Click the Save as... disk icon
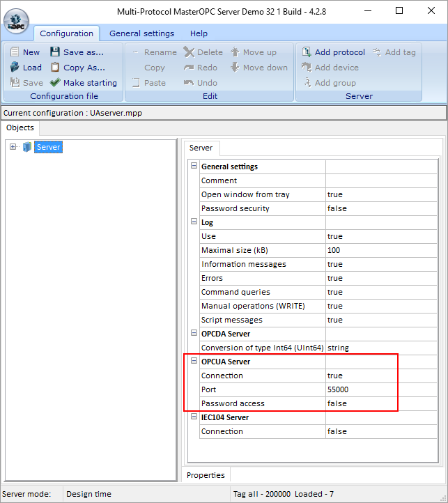The image size is (448, 503). 55,52
